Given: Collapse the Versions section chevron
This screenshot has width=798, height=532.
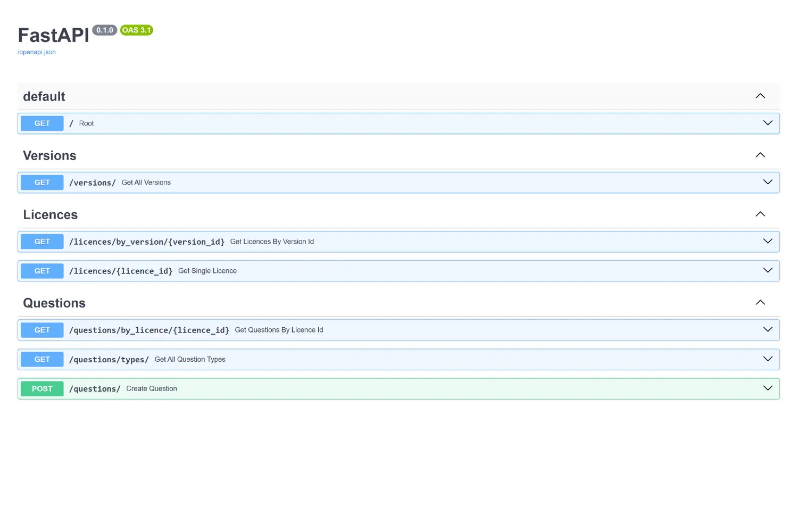Looking at the screenshot, I should [760, 155].
